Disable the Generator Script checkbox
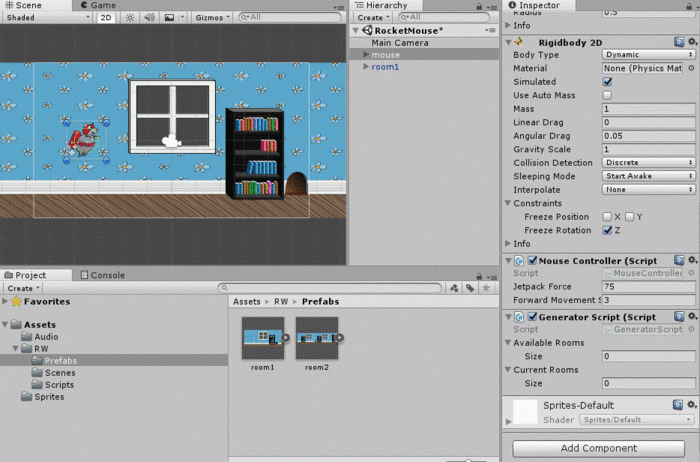Viewport: 700px width, 462px height. tap(532, 316)
